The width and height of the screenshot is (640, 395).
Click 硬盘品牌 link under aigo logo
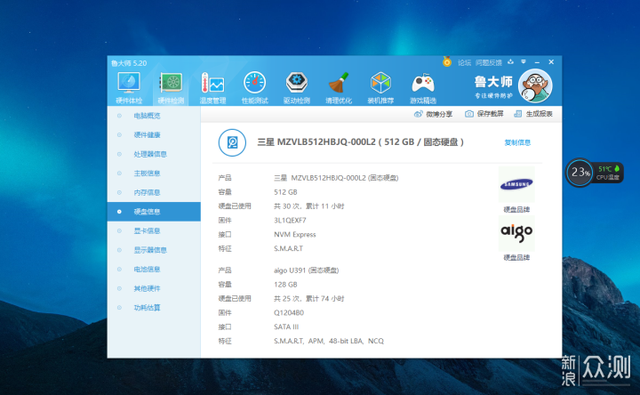click(x=516, y=257)
